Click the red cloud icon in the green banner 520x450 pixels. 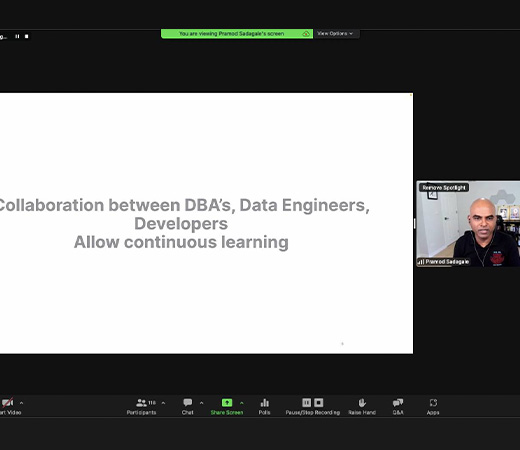pos(306,34)
